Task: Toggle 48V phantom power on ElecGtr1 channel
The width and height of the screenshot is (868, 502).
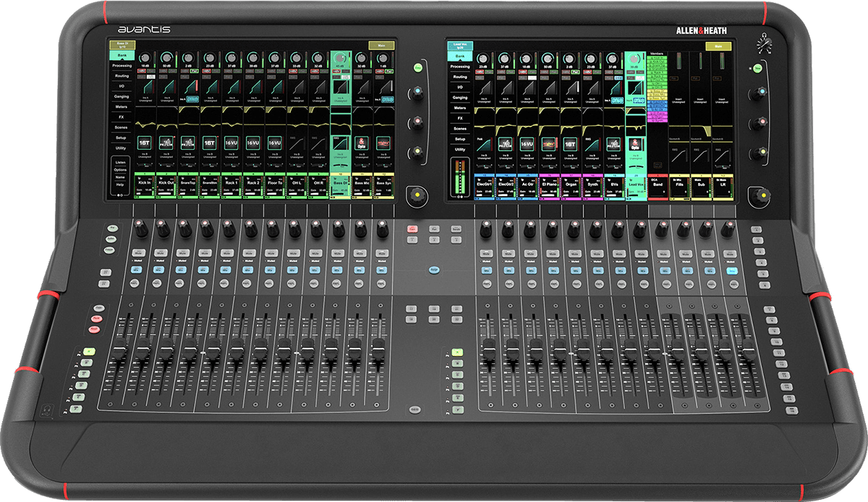Action: (x=481, y=72)
